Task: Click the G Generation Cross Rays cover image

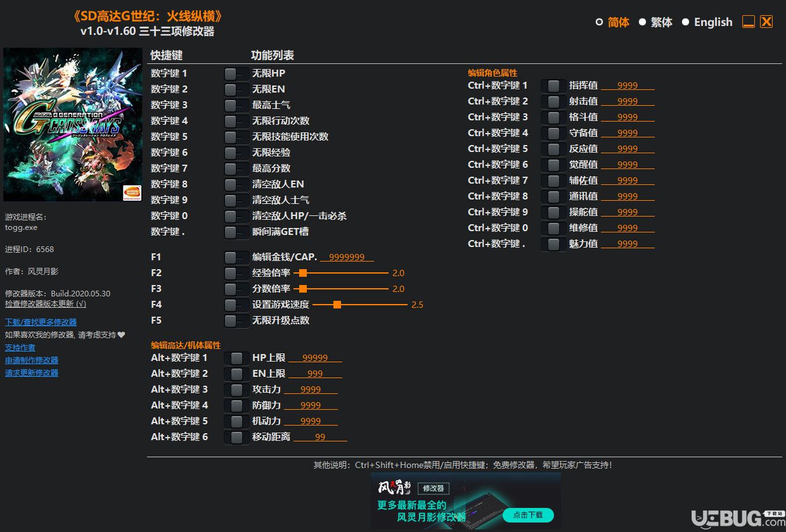Action: 73,124
